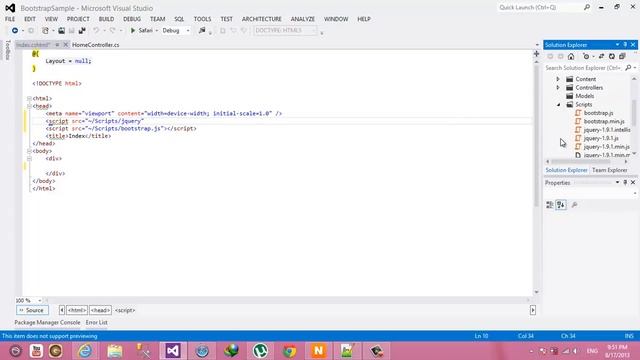Open the DEBUG menu
Image resolution: width=640 pixels, height=360 pixels.
pos(132,19)
